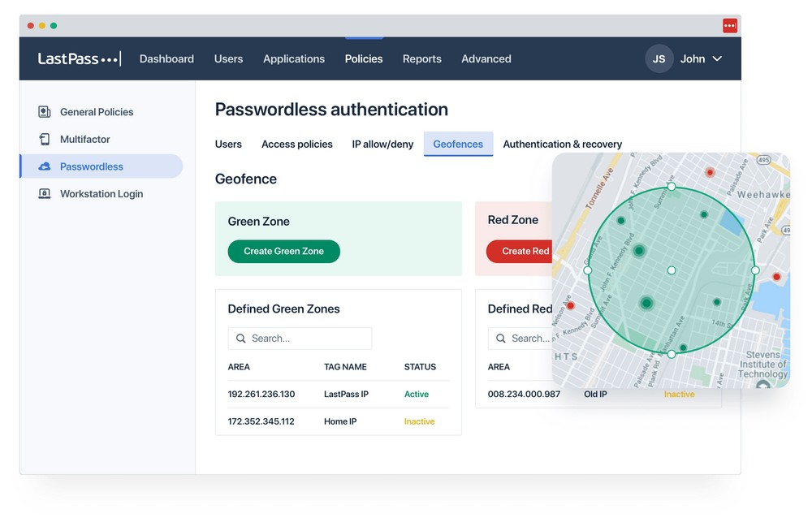
Task: Click the red LastPass extension icon
Action: tap(730, 25)
